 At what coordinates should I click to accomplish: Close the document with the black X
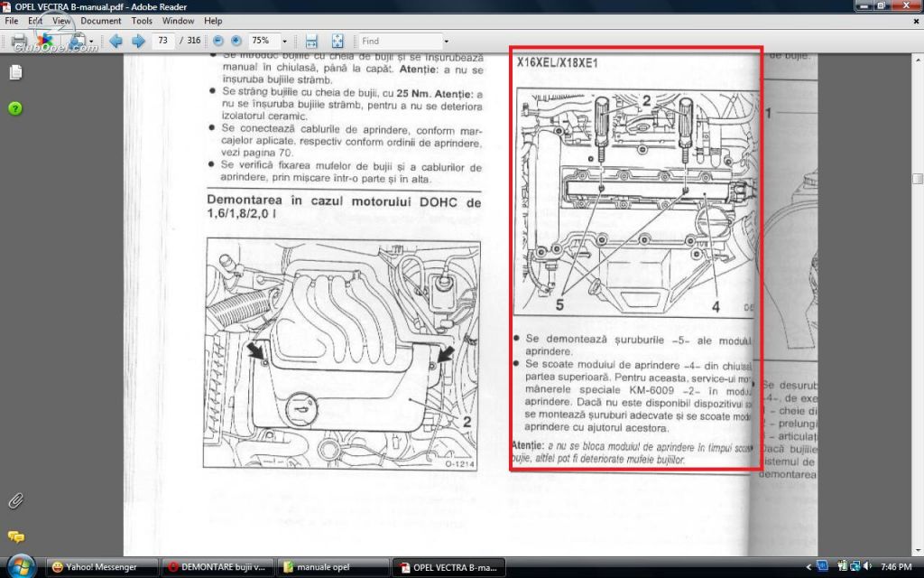pyautogui.click(x=917, y=21)
